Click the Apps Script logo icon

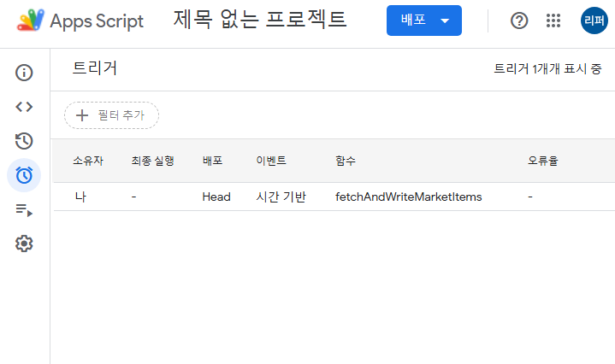pos(31,20)
